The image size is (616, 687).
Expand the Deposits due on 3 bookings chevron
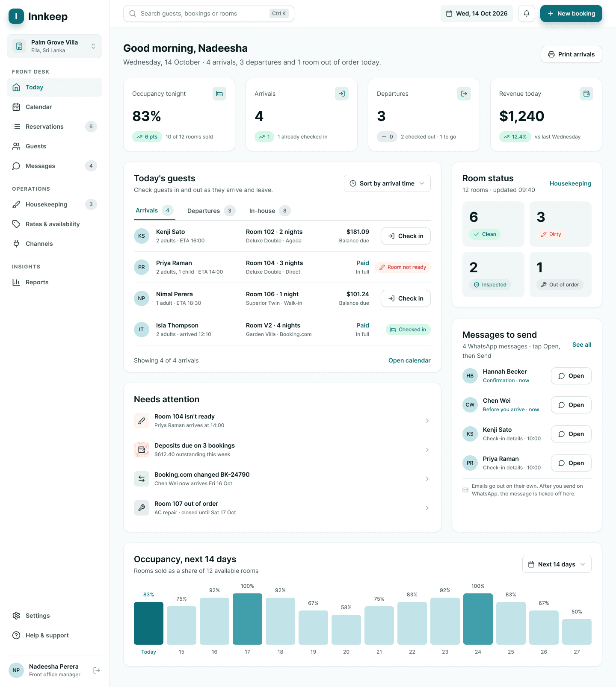tap(427, 450)
